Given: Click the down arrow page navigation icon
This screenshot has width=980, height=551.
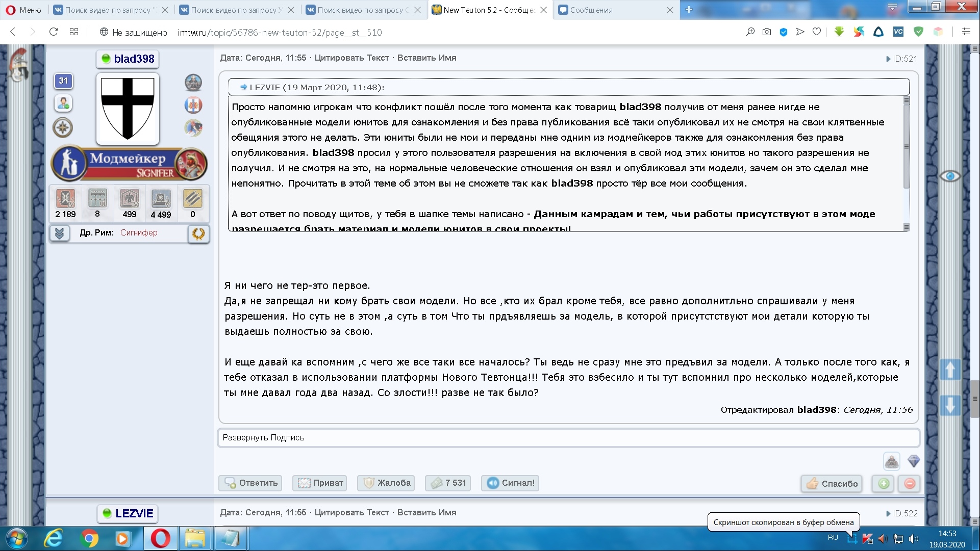Looking at the screenshot, I should pos(950,405).
